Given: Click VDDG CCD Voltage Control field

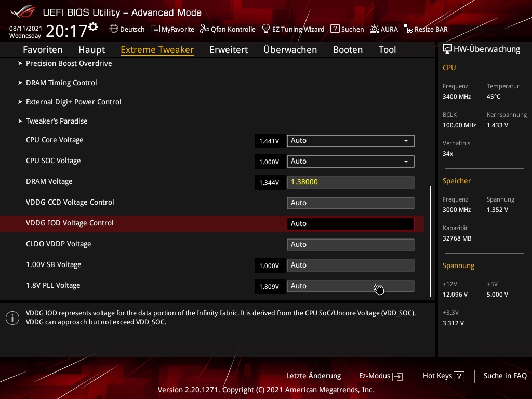Looking at the screenshot, I should pyautogui.click(x=351, y=203).
